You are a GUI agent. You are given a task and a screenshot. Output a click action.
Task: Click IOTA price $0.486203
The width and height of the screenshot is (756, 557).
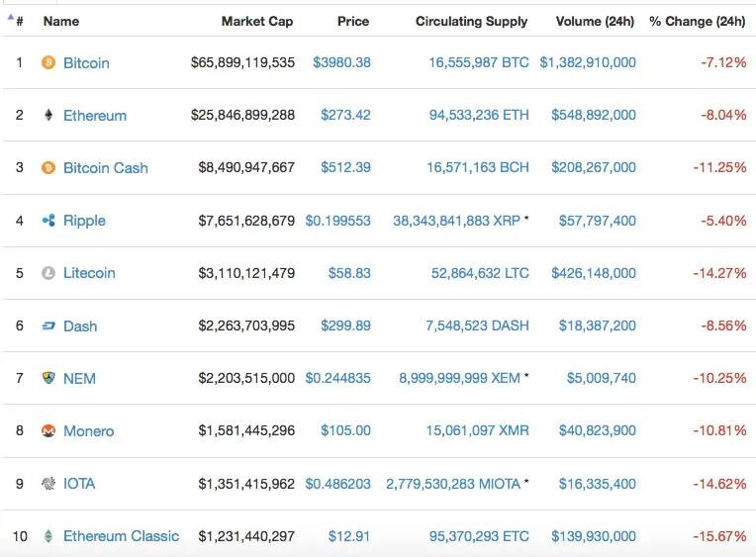338,483
